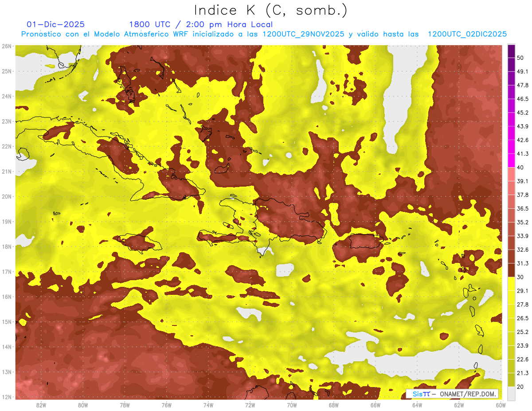Click longitude label 64W
532x411 pixels.
417,405
